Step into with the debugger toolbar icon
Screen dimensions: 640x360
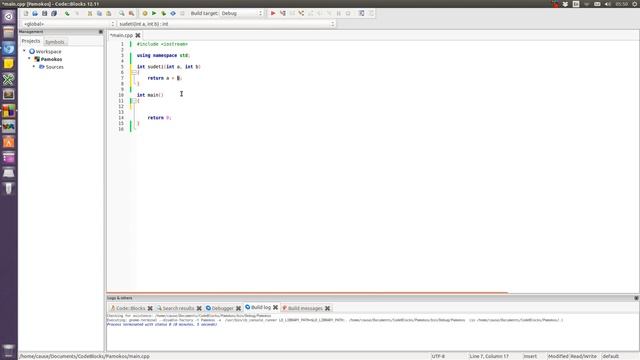coord(301,13)
